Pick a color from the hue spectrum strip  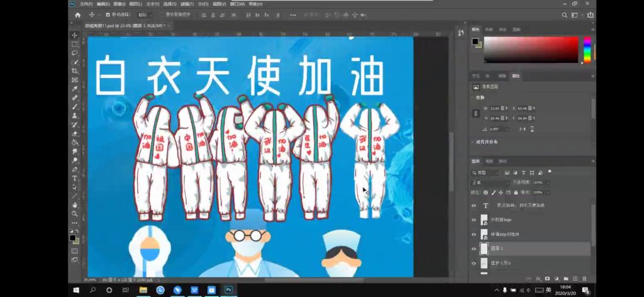(587, 50)
